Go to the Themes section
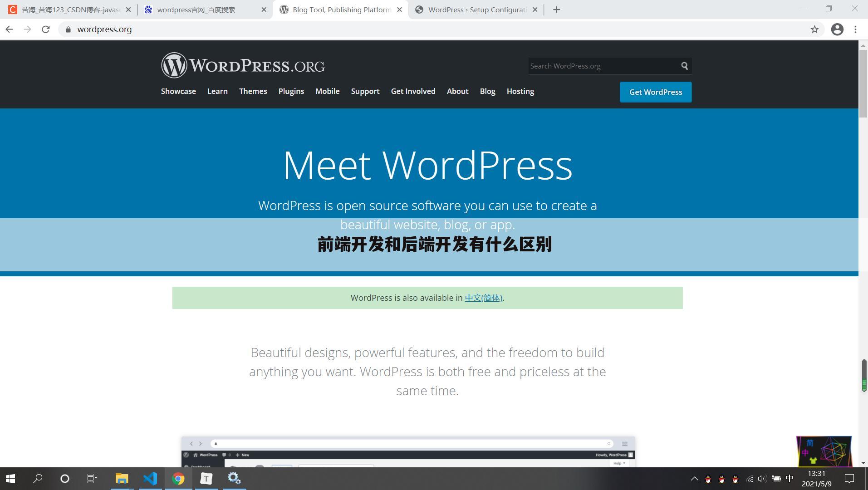The image size is (868, 490). pos(253,91)
